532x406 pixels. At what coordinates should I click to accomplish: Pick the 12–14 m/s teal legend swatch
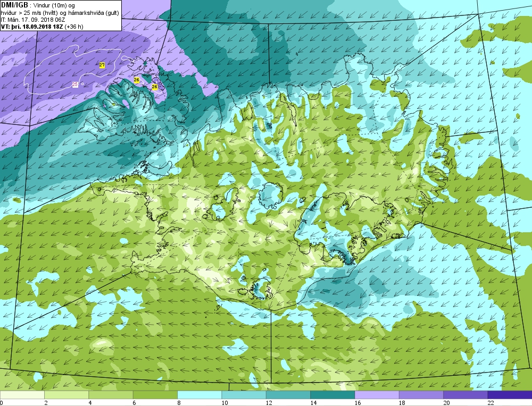[288, 395]
